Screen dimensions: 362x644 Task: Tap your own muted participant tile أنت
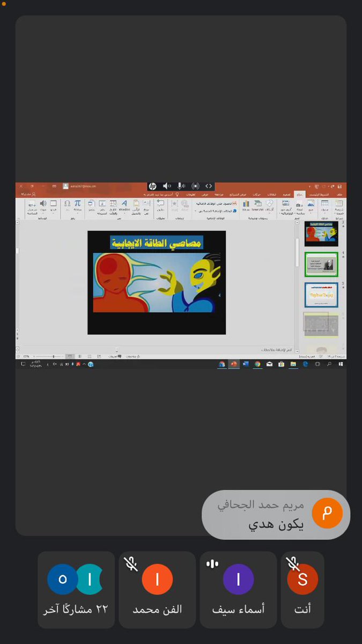click(302, 589)
